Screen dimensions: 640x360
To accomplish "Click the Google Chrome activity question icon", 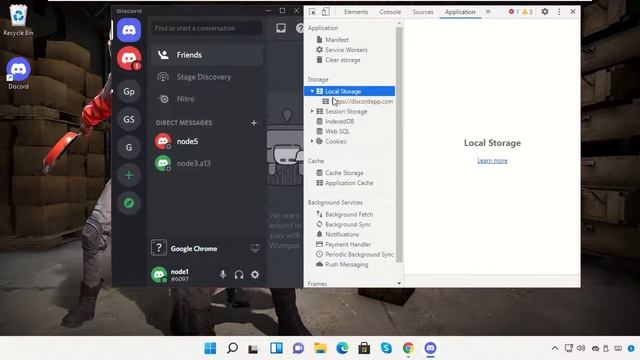I will pyautogui.click(x=159, y=248).
